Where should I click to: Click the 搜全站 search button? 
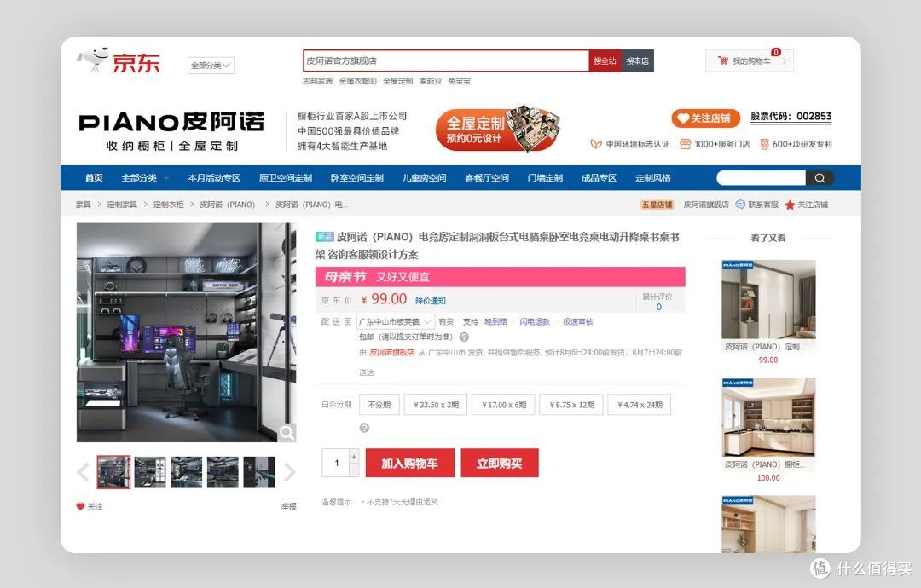point(605,61)
